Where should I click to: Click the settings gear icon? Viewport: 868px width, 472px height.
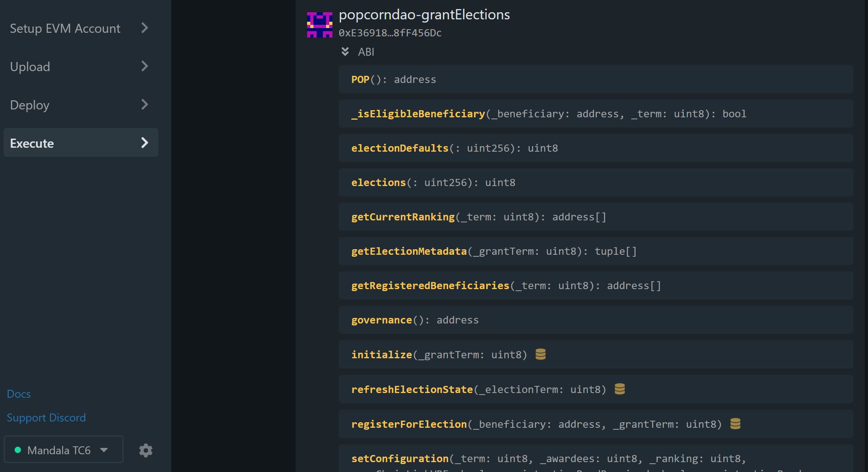146,450
